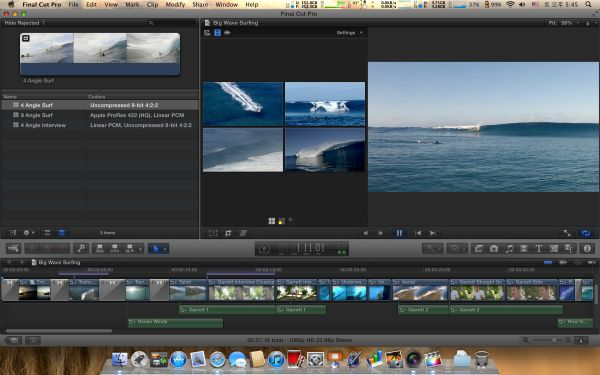Click the Crop tool in viewer
Viewport: 600px width, 375px height.
click(228, 233)
